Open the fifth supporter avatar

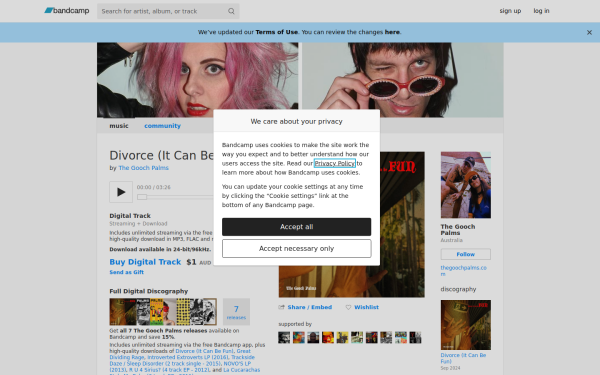point(342,338)
